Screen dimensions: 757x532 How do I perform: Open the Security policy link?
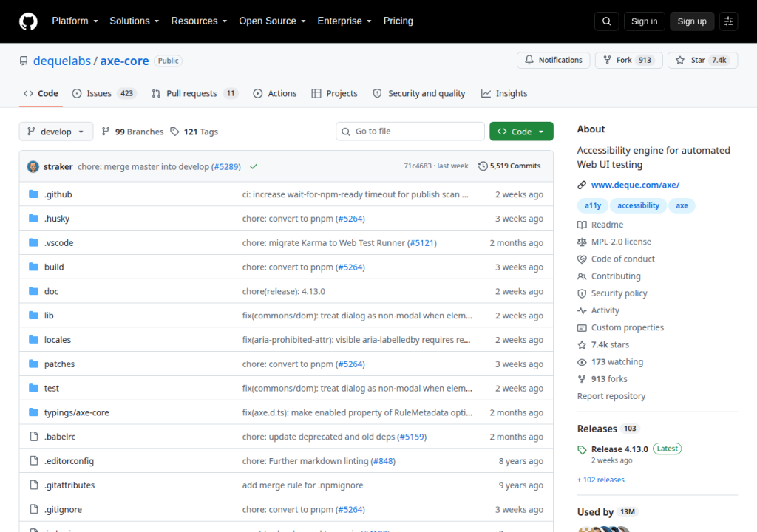click(612, 293)
